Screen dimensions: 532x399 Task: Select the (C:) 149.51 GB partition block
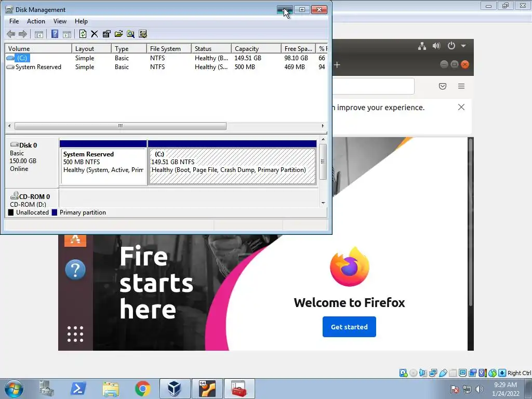click(x=232, y=163)
